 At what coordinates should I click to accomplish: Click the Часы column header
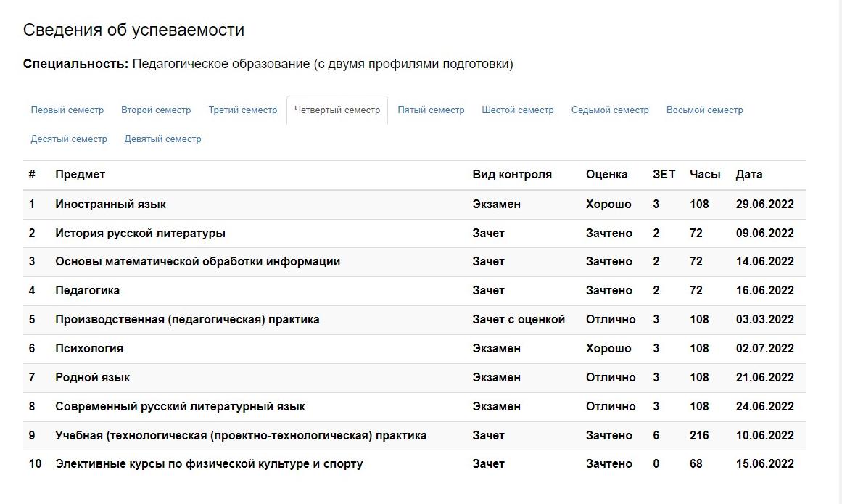[x=704, y=175]
